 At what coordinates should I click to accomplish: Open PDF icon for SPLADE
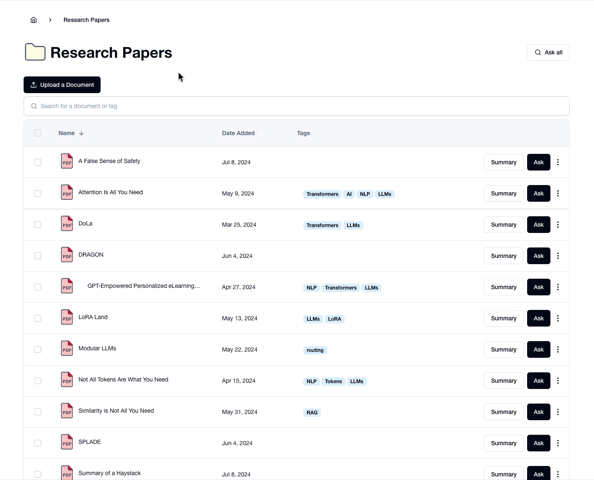67,442
